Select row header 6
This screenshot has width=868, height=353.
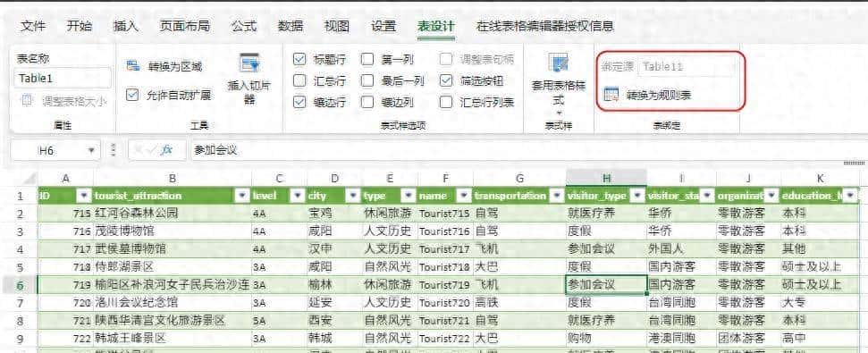pos(19,285)
